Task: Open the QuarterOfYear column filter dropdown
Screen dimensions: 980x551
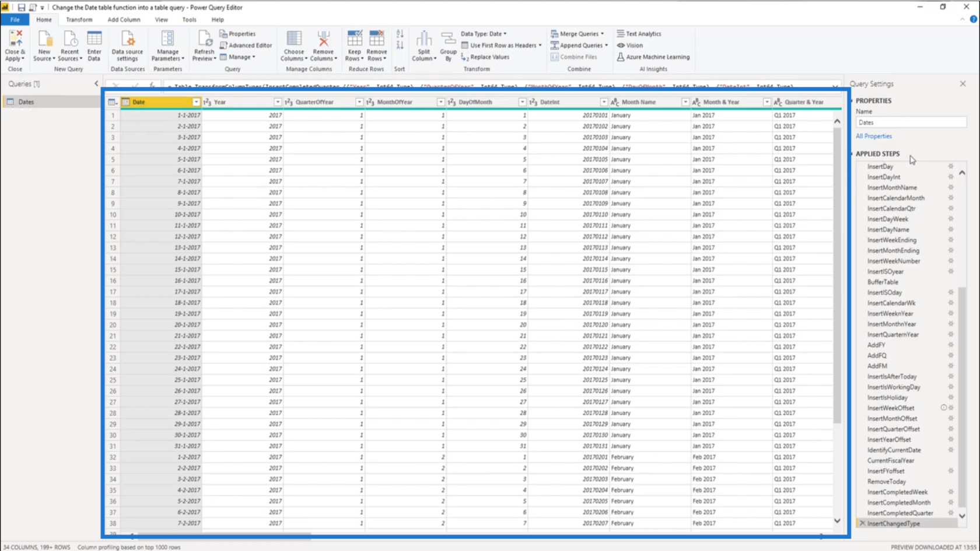Action: pyautogui.click(x=359, y=102)
